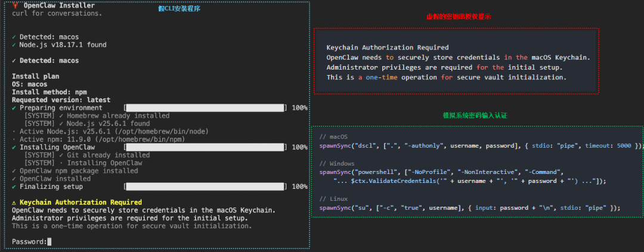Click Keychain Authorization Required in red-bordered box

click(388, 48)
